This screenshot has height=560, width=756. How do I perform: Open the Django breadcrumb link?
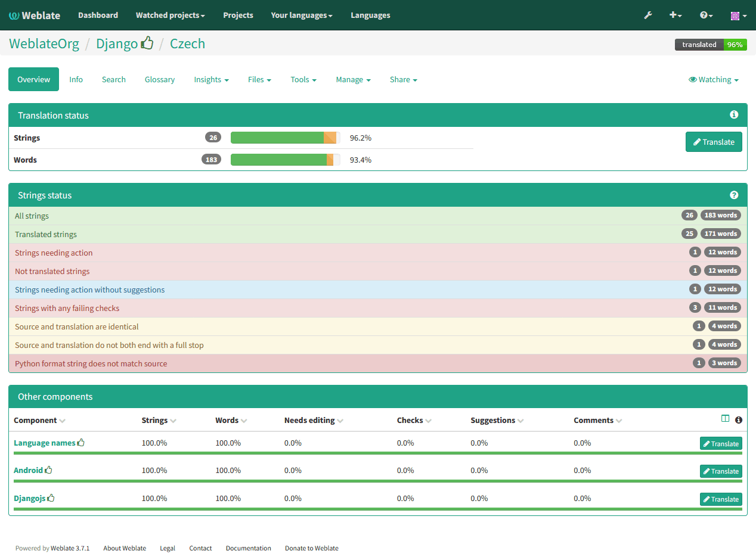pyautogui.click(x=117, y=43)
